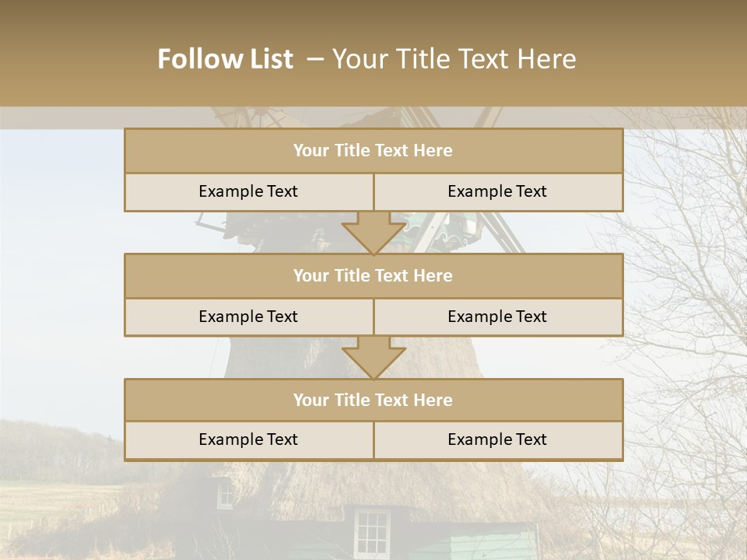Image resolution: width=747 pixels, height=560 pixels.
Task: Select the slide's main "Your Title Text Here" heading
Action: [x=454, y=59]
